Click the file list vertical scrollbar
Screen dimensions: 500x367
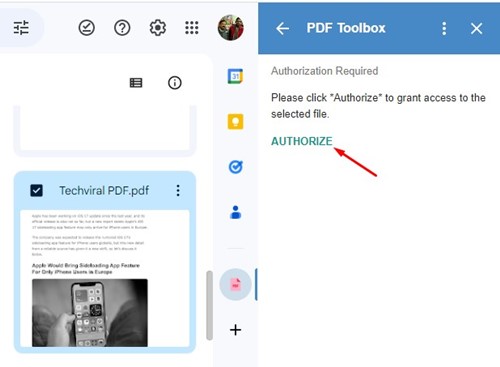209,305
